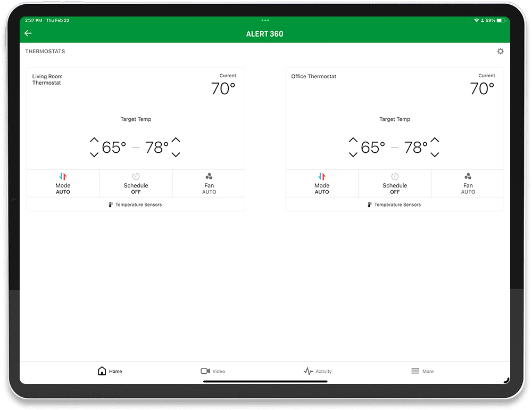
Task: Open Office Thermostat Schedule OFF
Action: [395, 183]
